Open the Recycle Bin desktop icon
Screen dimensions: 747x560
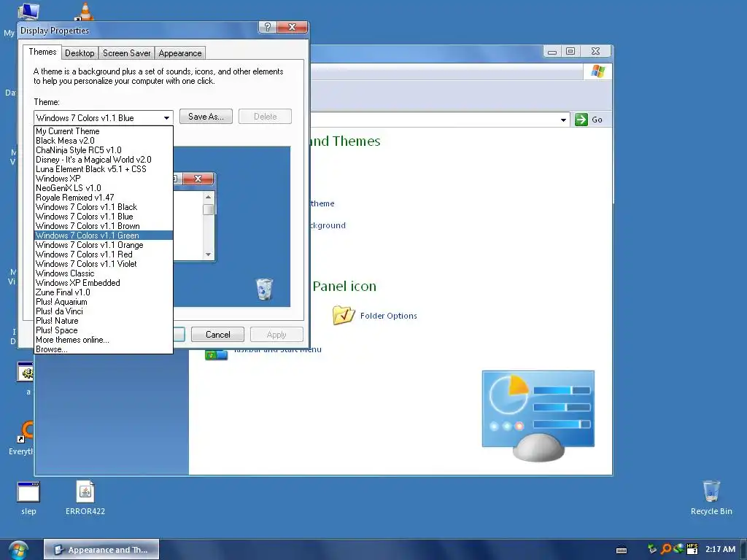pos(711,491)
